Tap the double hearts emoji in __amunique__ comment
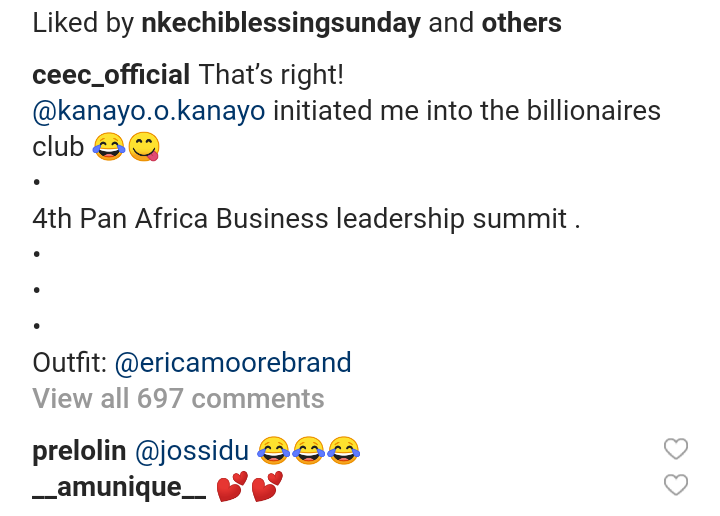Viewport: 720px width, 516px height. point(250,487)
